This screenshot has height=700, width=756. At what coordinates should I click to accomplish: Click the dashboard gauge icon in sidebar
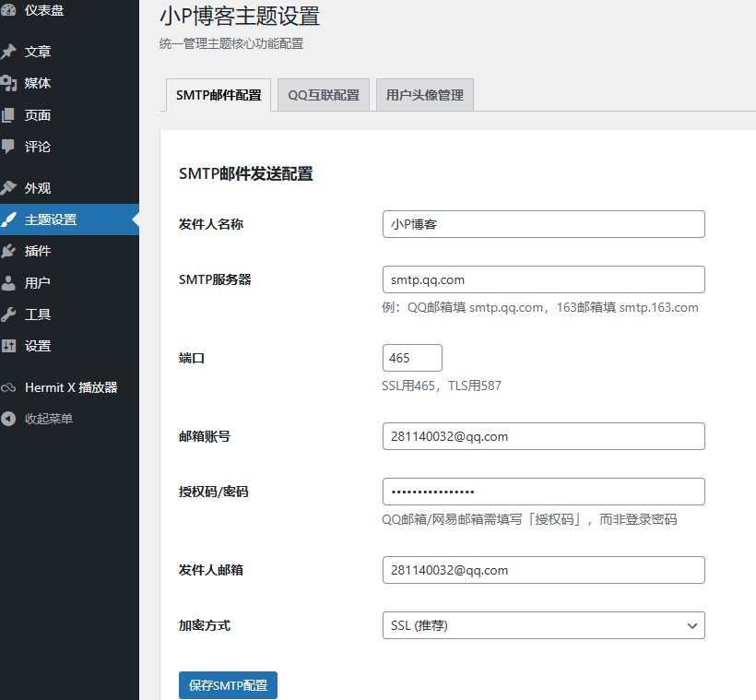tap(8, 11)
